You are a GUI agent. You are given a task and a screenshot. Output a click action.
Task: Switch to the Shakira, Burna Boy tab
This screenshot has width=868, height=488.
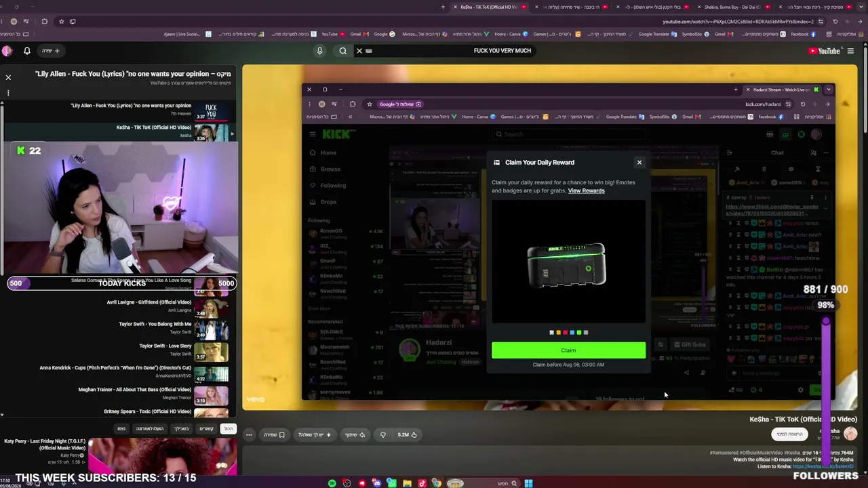pos(732,7)
